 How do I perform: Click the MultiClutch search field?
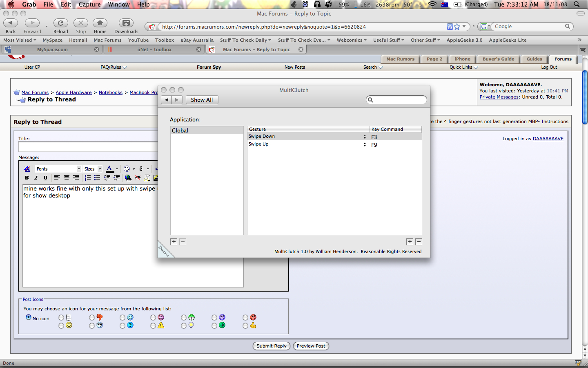[396, 100]
